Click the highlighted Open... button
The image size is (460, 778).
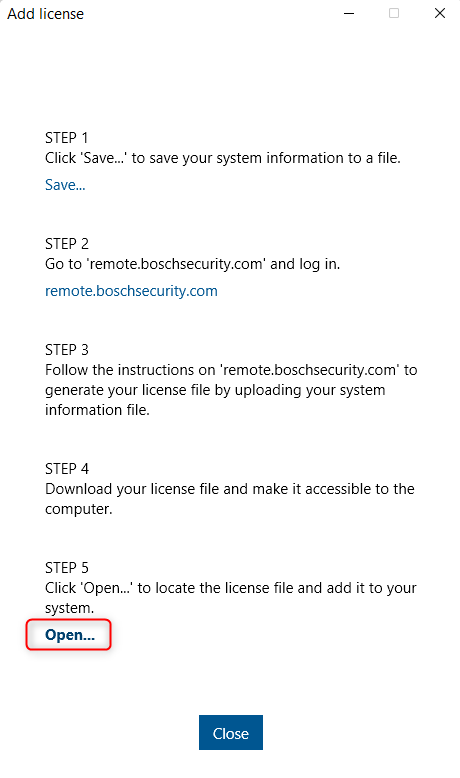(69, 635)
